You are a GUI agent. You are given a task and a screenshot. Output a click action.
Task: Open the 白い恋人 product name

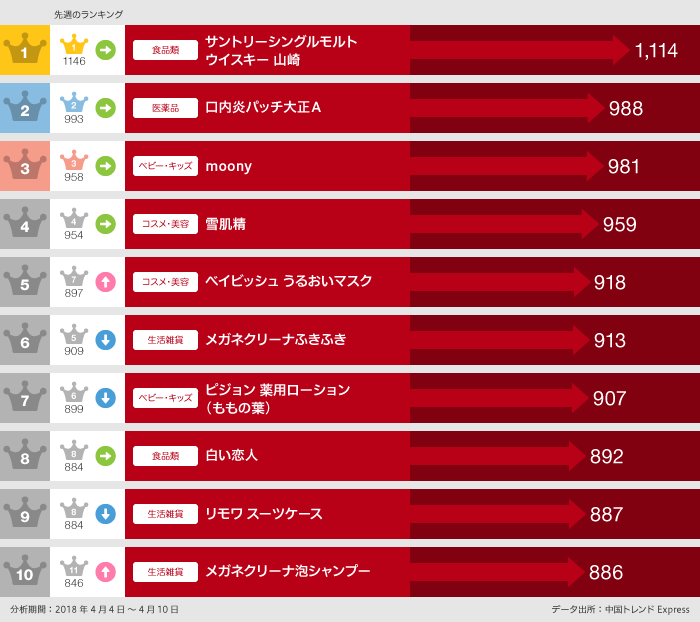coord(231,456)
